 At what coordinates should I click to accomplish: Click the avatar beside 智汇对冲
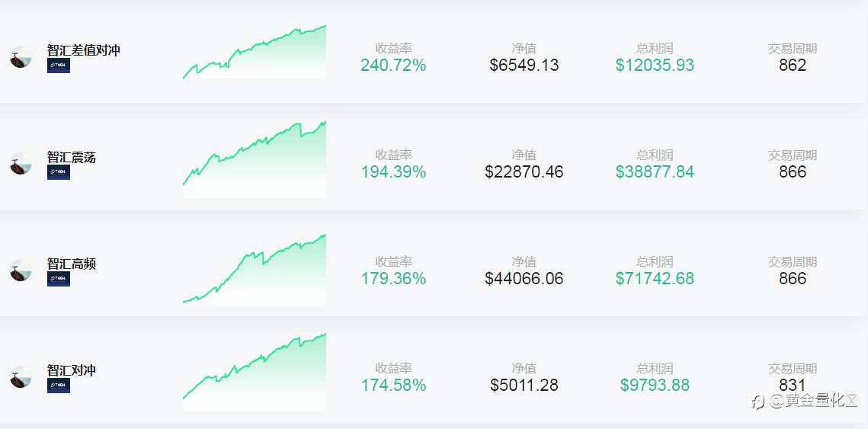(x=21, y=377)
